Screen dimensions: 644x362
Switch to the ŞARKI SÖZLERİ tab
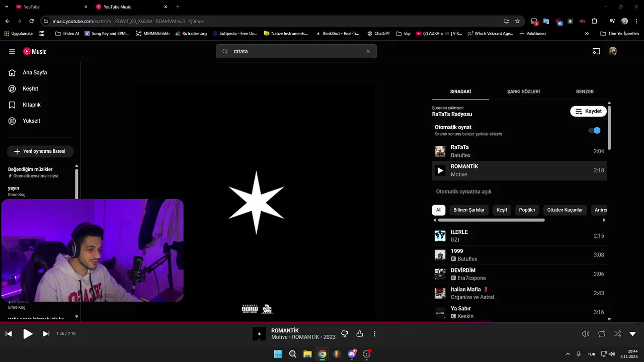tap(523, 92)
